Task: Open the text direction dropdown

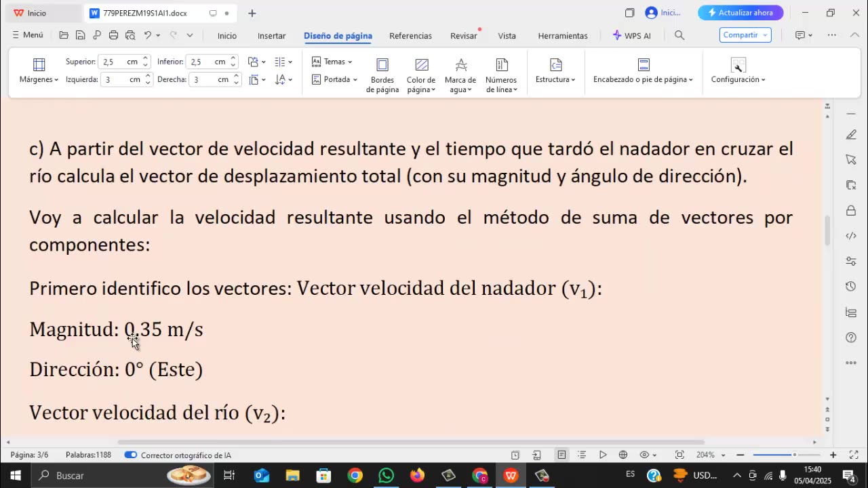Action: [x=283, y=79]
